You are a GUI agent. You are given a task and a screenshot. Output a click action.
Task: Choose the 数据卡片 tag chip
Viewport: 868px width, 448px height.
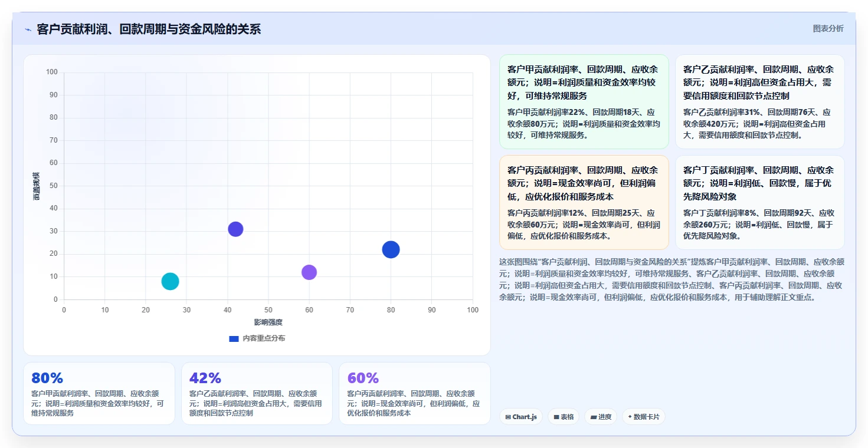point(644,417)
